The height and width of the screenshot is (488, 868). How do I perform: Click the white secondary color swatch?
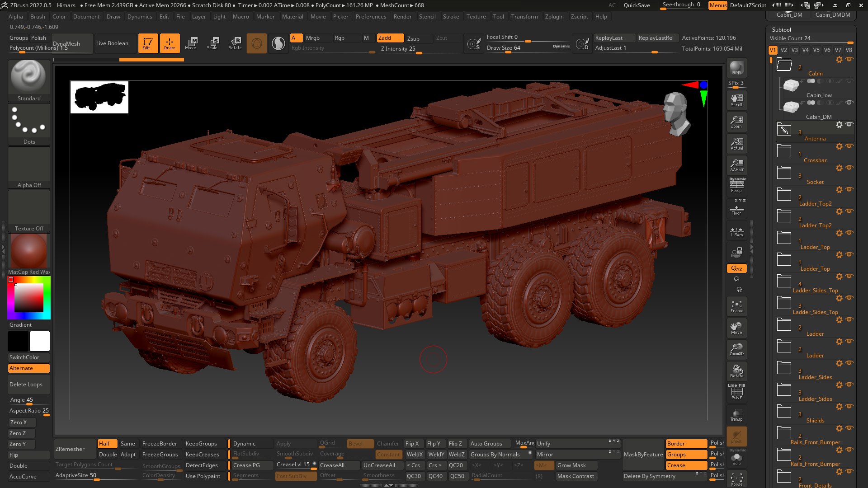40,341
